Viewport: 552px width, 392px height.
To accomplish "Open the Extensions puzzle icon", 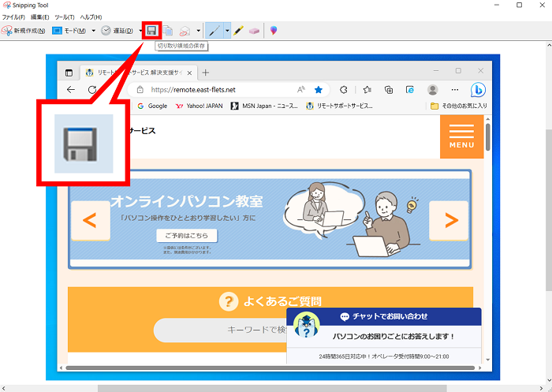I will pyautogui.click(x=344, y=90).
